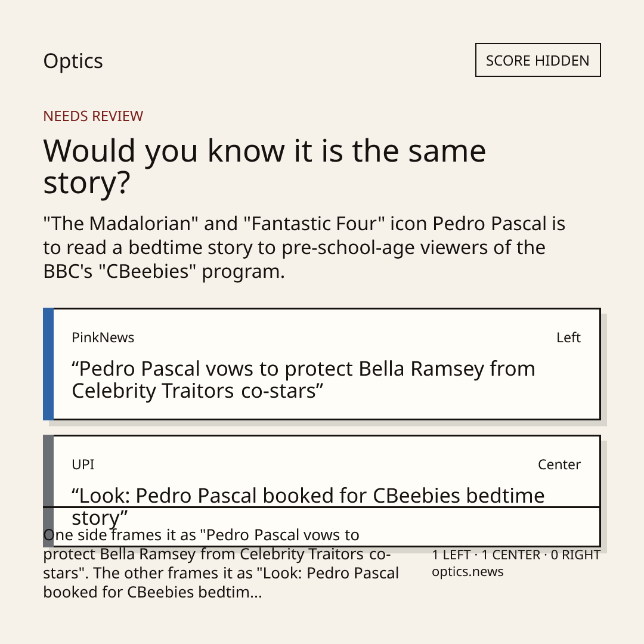Click the headline 'Would you know it is the same story?'

click(x=265, y=166)
